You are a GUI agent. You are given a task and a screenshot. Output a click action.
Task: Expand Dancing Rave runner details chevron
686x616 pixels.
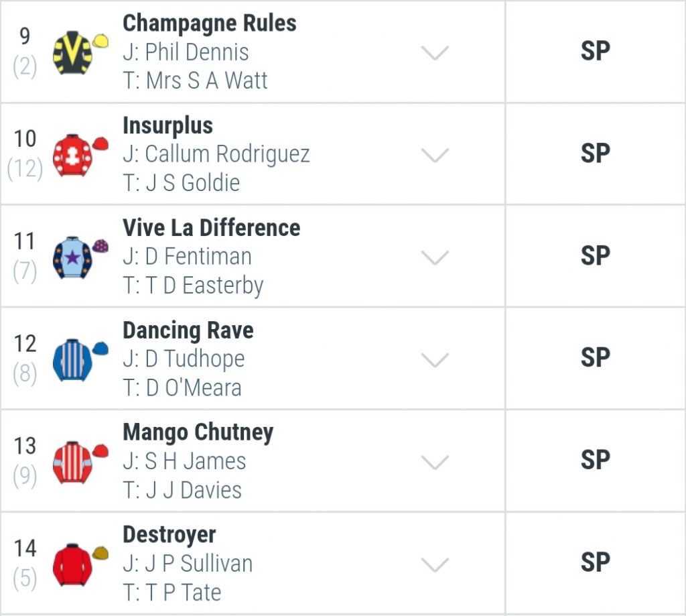[435, 360]
